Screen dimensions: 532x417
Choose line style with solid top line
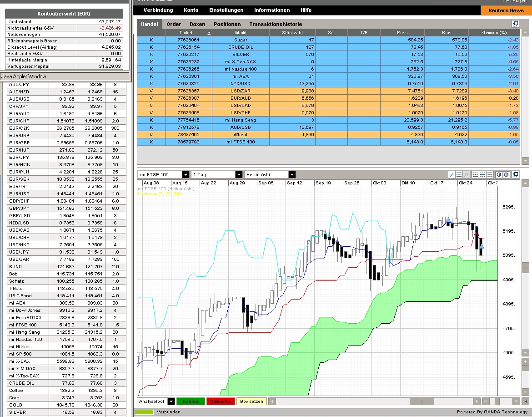point(490,174)
